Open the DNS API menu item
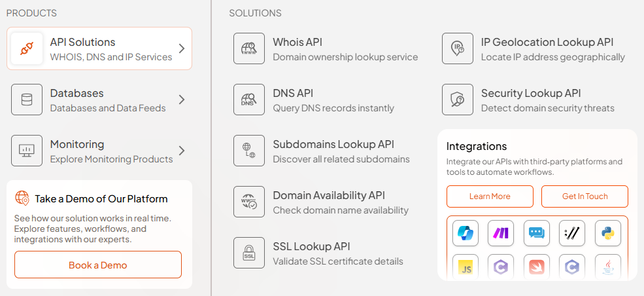 click(333, 100)
